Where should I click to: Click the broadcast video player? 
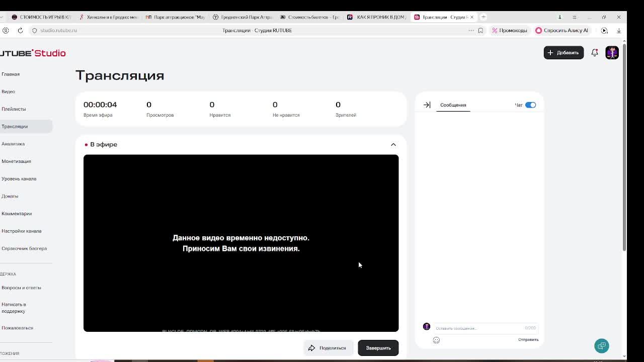point(241,243)
